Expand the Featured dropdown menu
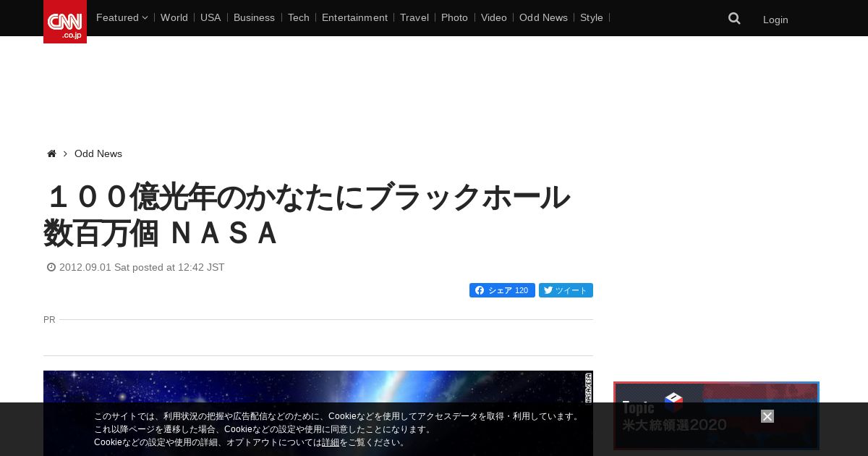Image resolution: width=868 pixels, height=456 pixels. click(122, 17)
